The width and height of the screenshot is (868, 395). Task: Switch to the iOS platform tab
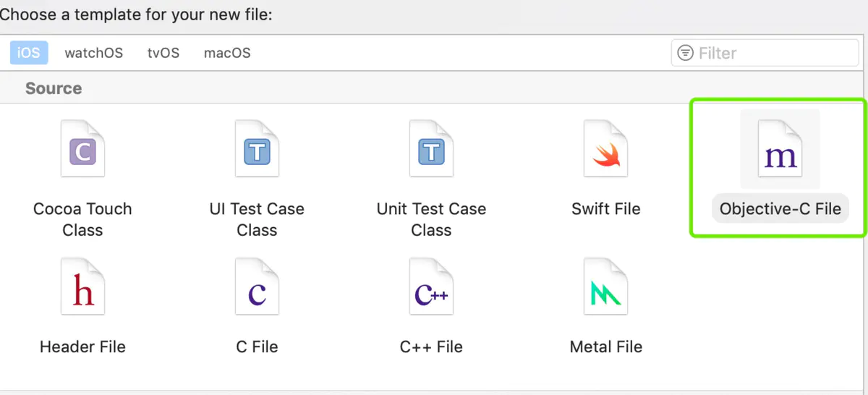pyautogui.click(x=29, y=53)
